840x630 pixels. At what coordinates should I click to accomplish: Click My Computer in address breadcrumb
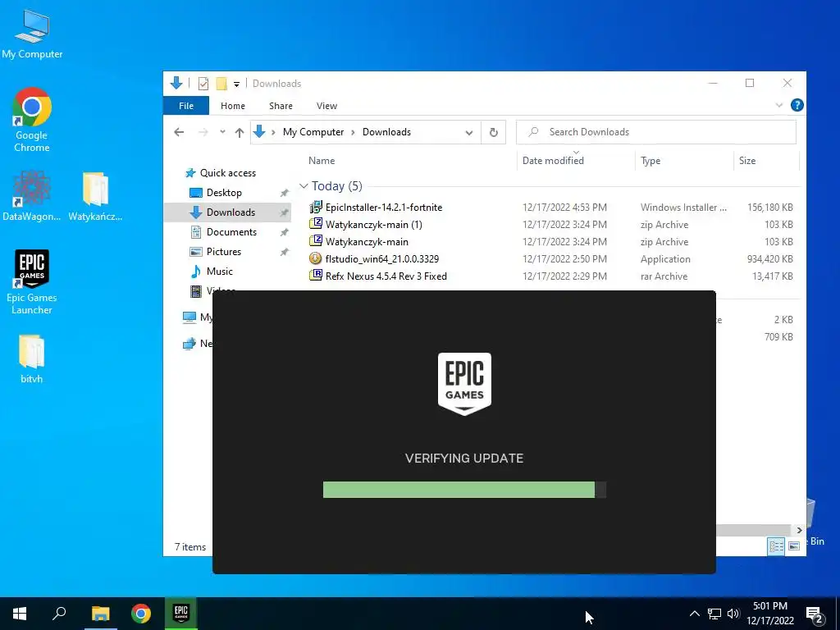(x=313, y=132)
